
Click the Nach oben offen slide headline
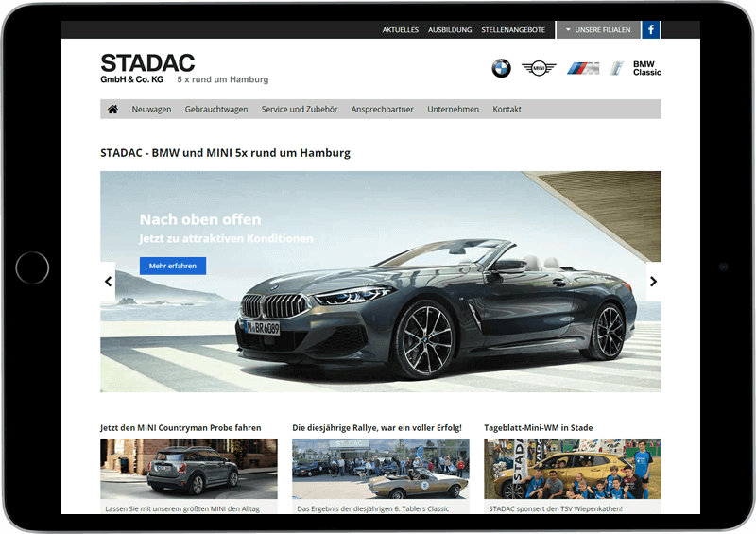click(200, 219)
